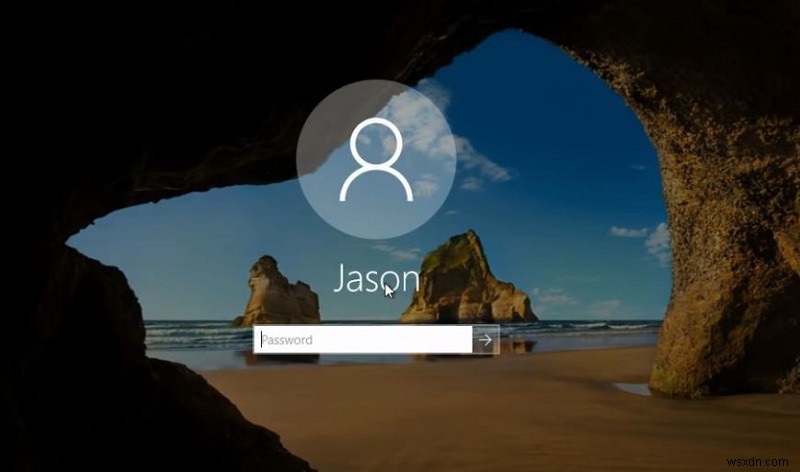
Task: Click the Password input field
Action: pyautogui.click(x=363, y=339)
